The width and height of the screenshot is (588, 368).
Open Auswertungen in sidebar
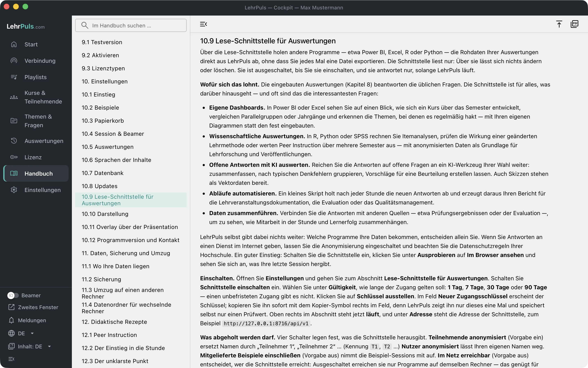36,141
